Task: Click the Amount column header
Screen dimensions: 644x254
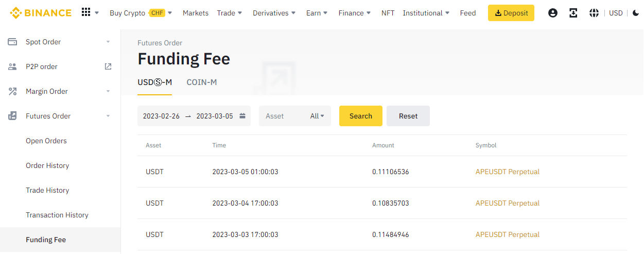Action: pyautogui.click(x=383, y=145)
